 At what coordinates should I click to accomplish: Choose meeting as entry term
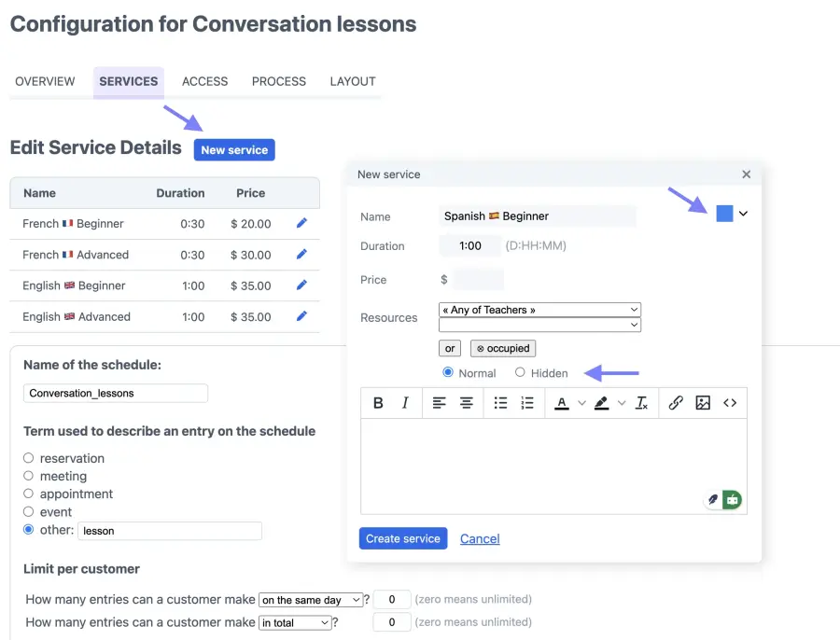[x=28, y=476]
